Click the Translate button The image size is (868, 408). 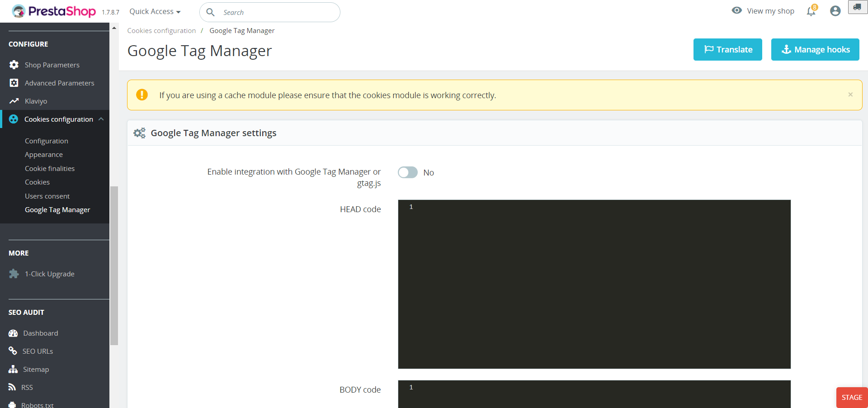[x=728, y=49]
